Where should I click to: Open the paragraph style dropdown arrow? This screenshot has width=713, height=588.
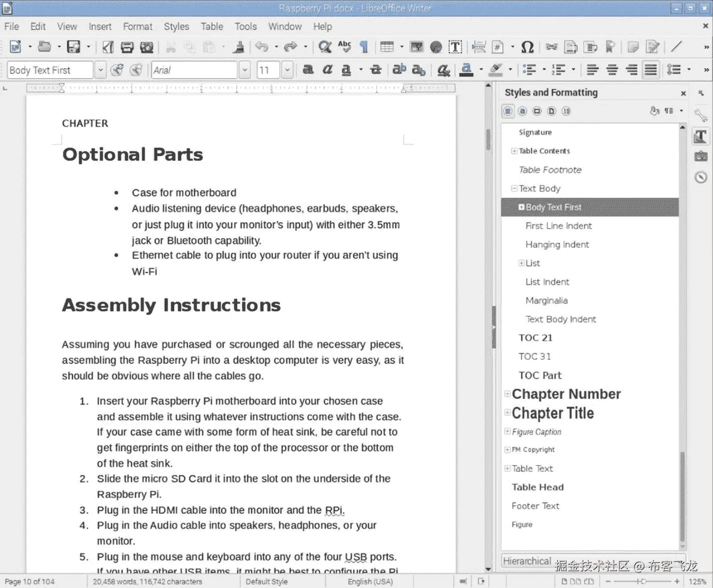click(100, 70)
